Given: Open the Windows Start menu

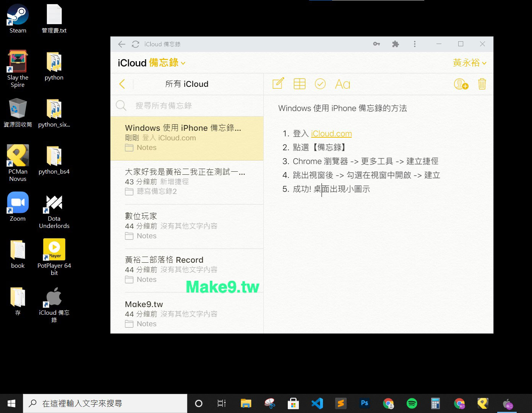Looking at the screenshot, I should pos(11,403).
